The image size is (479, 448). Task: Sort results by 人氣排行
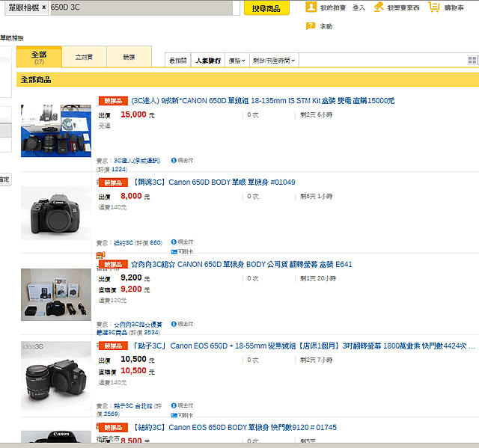[x=208, y=61]
